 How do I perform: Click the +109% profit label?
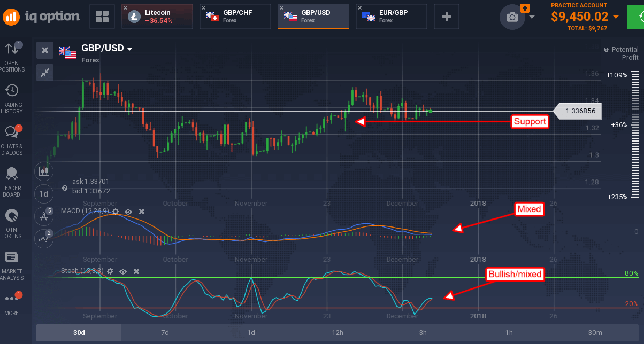(617, 75)
